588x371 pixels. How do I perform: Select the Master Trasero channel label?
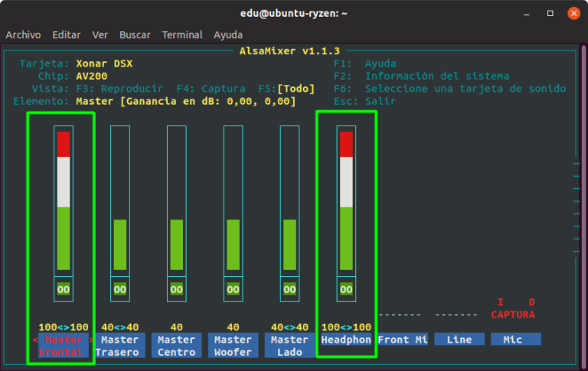coord(120,346)
